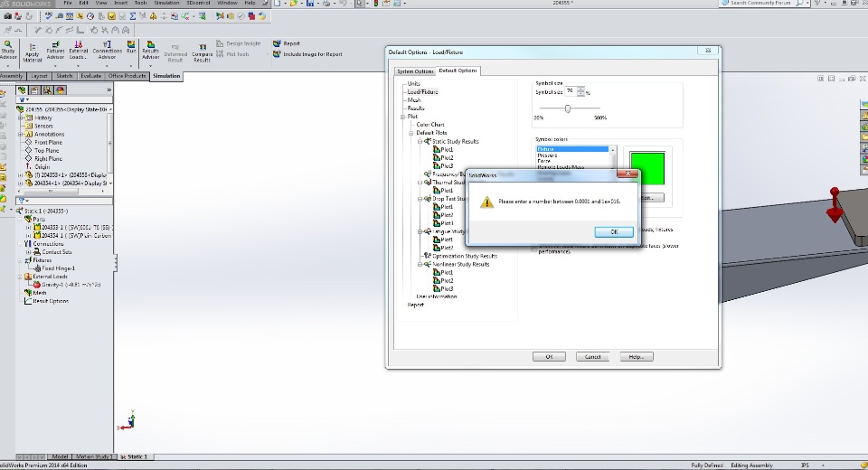Select Fixture in the Symbol colors list
The image size is (868, 470).
point(572,149)
